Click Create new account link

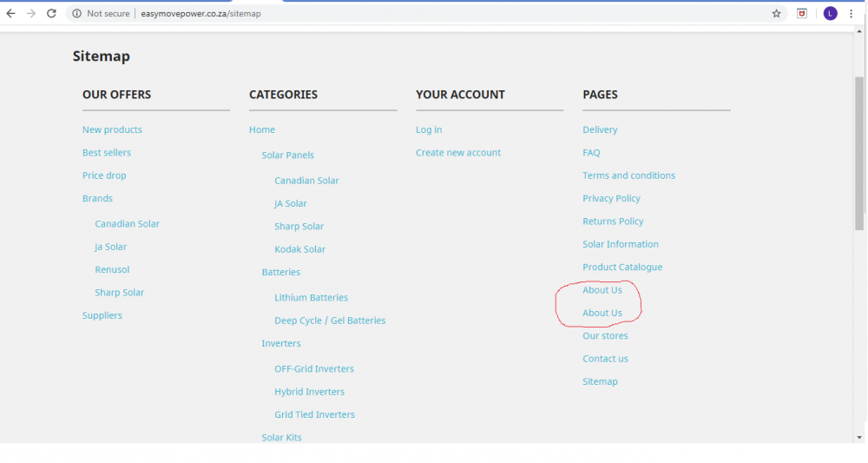[457, 152]
